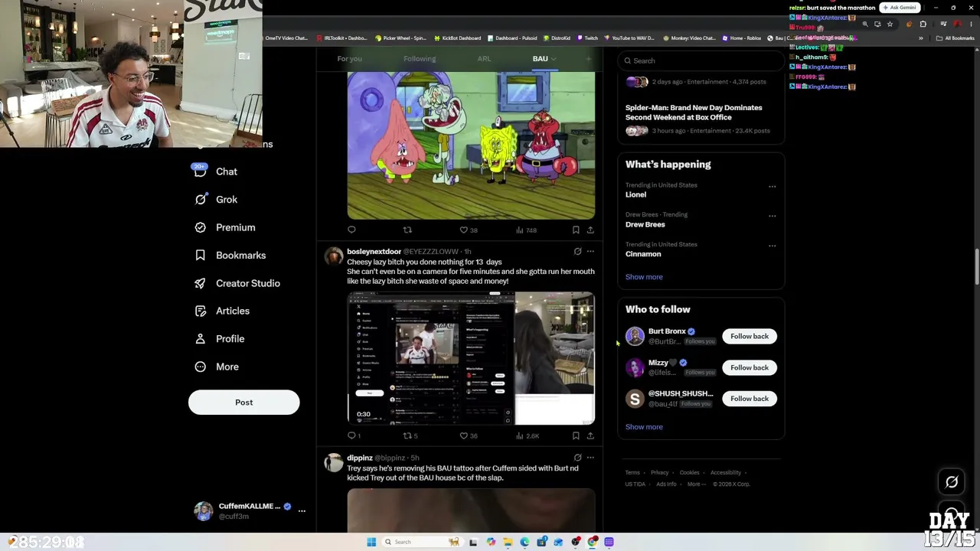Open the All Bookmarks folder
Image resolution: width=980 pixels, height=551 pixels.
coord(955,38)
